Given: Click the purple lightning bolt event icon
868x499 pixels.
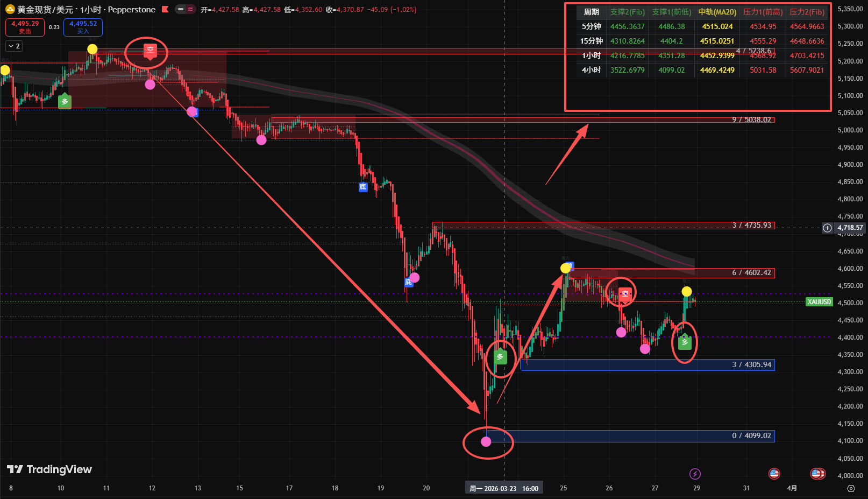Looking at the screenshot, I should (x=695, y=474).
